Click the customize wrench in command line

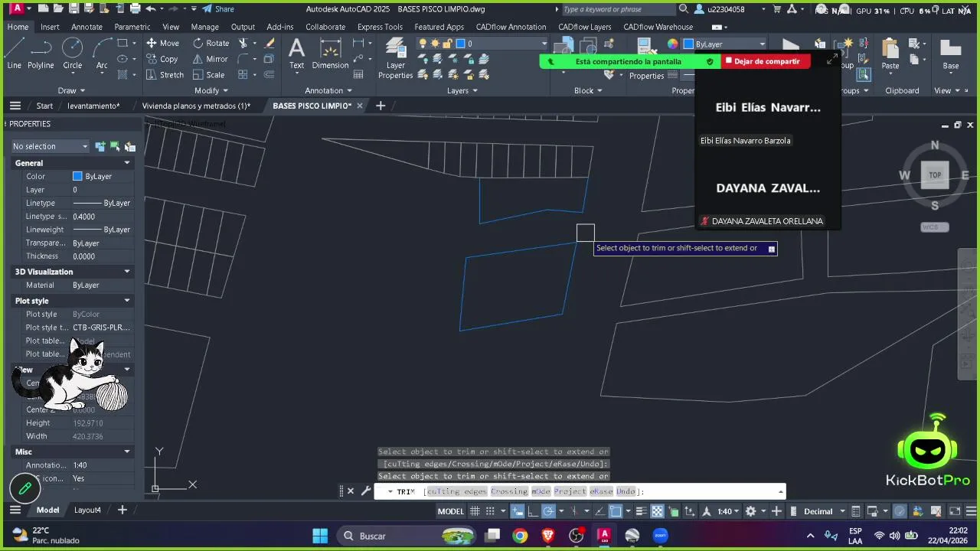click(366, 491)
